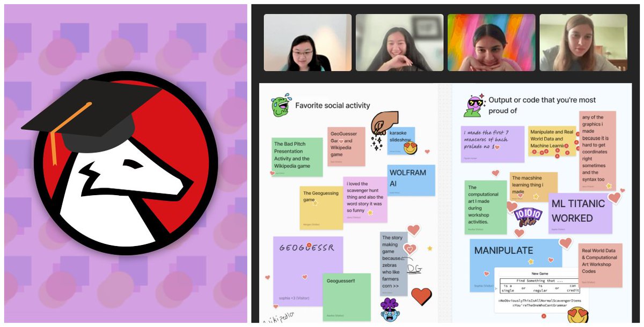Viewport: 644px width, 327px height.
Task: Select the GeoGuesser Game and Wikipedia game note
Action: point(346,146)
